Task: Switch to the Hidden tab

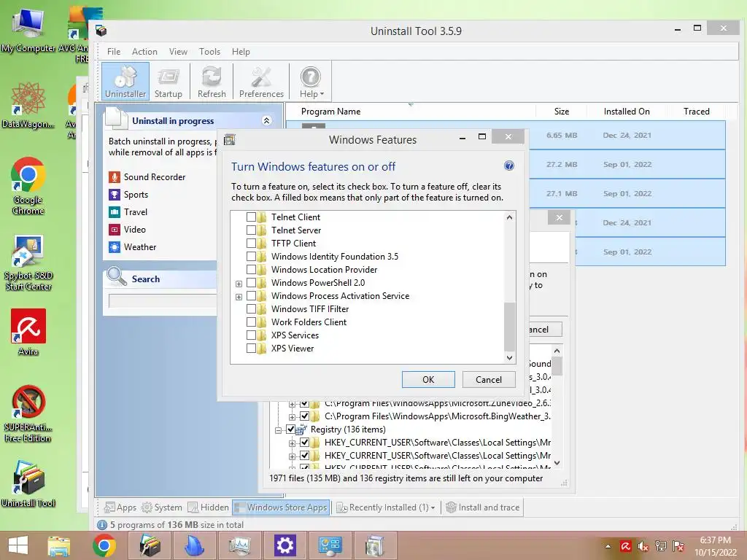Action: click(x=208, y=507)
